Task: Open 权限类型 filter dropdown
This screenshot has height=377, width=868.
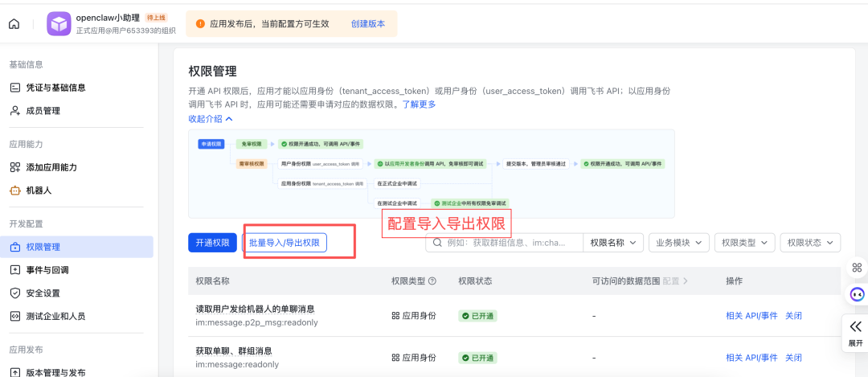Action: pos(744,243)
